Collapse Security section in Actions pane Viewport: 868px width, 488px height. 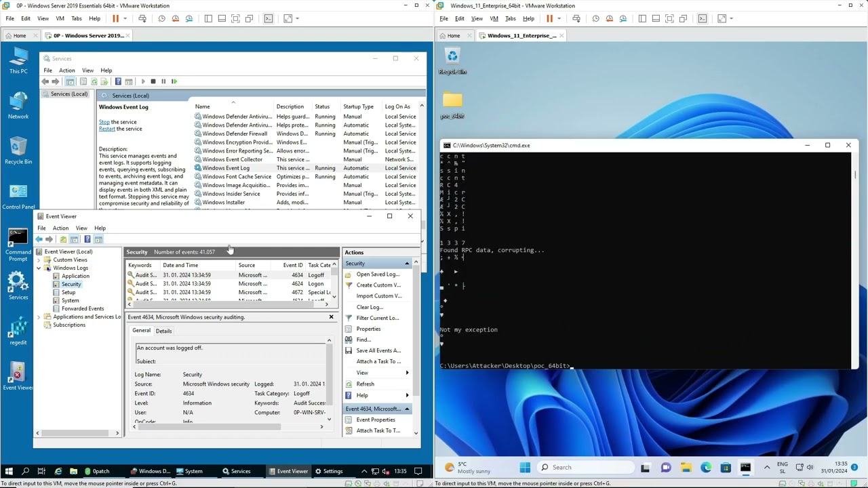(x=407, y=264)
